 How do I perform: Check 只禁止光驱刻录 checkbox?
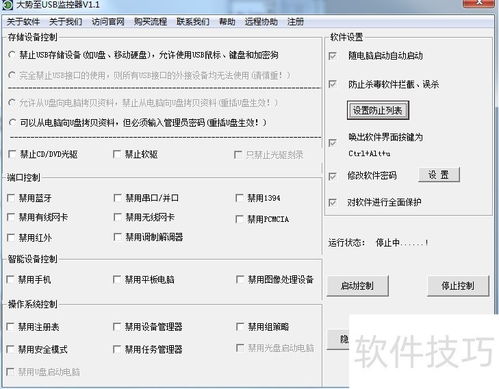tap(238, 155)
